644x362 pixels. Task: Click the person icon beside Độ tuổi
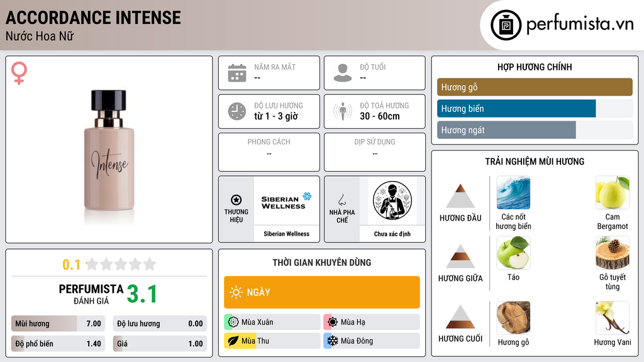tap(343, 73)
